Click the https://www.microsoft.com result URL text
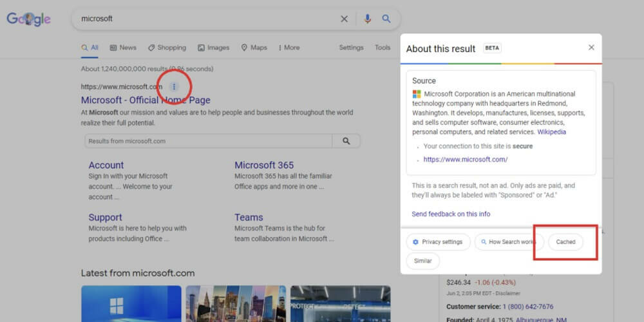644x322 pixels. [122, 87]
